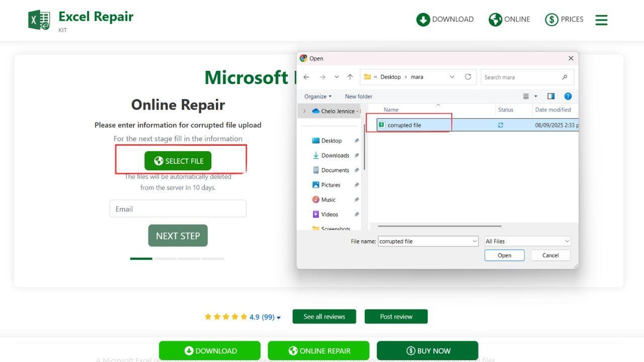Open the ONLINE header link
Image resolution: width=644 pixels, height=362 pixels.
coord(509,20)
